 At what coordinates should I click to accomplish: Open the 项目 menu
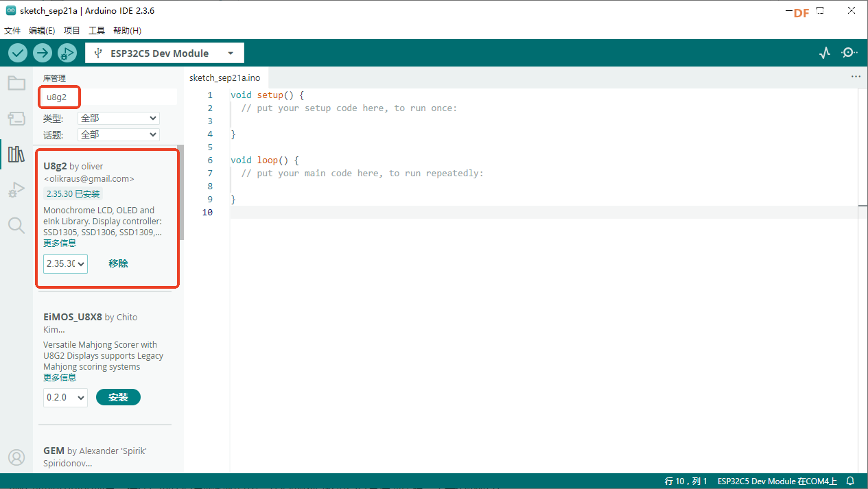coord(72,31)
